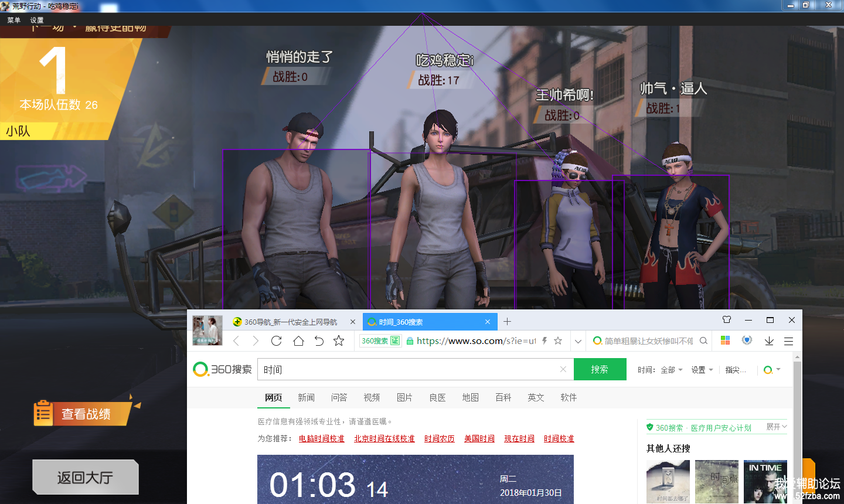Click the blue shield badge icon
844x504 pixels.
point(747,340)
